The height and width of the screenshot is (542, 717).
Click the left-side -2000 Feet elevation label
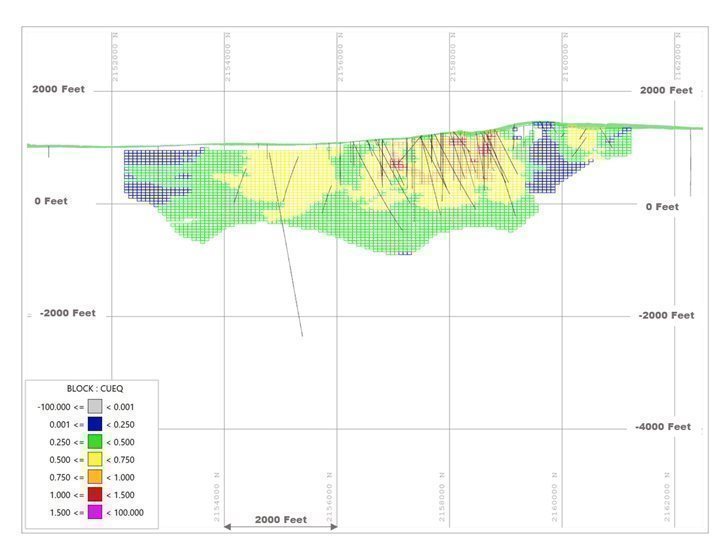click(68, 313)
